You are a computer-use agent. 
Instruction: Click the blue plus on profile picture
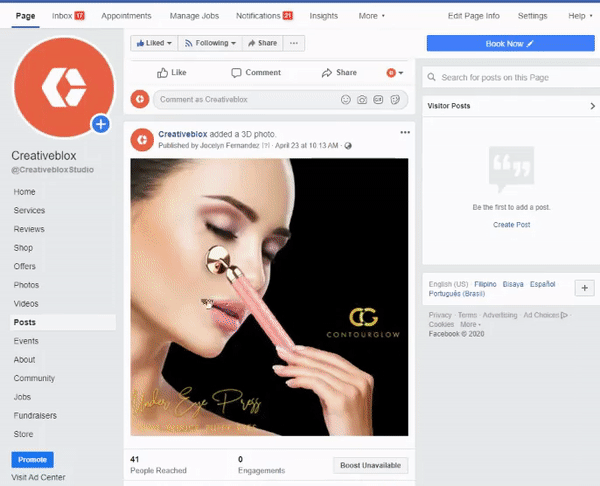[101, 124]
